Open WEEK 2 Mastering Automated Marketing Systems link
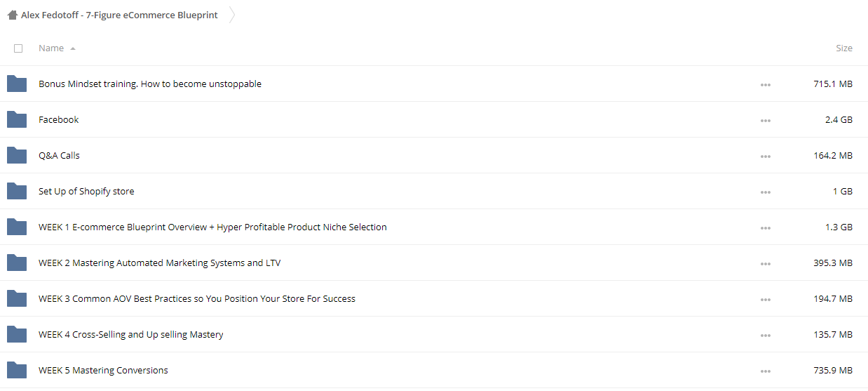The image size is (868, 391). click(x=160, y=263)
